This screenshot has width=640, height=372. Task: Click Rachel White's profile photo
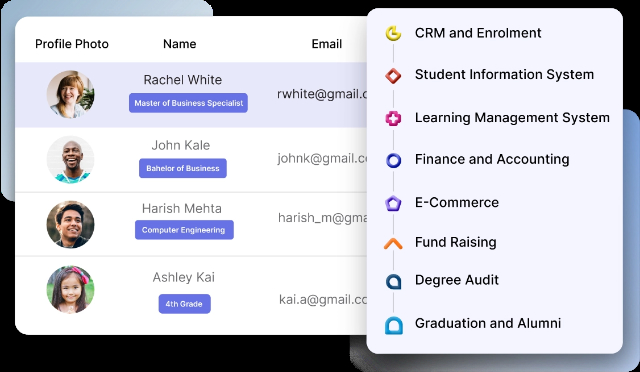pyautogui.click(x=70, y=94)
